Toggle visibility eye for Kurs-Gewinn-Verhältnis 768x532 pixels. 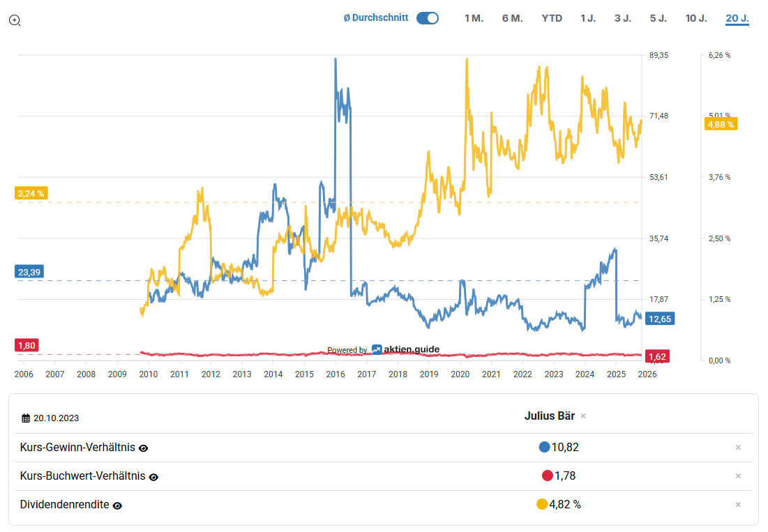tap(144, 448)
